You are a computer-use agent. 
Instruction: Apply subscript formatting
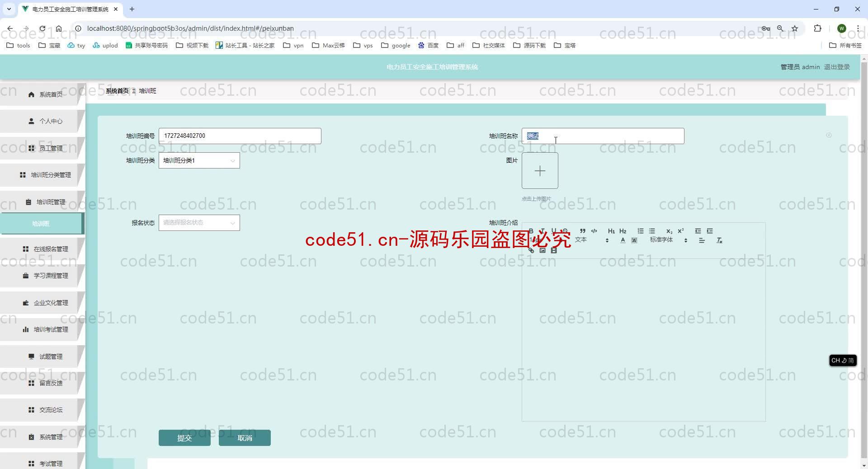point(669,231)
